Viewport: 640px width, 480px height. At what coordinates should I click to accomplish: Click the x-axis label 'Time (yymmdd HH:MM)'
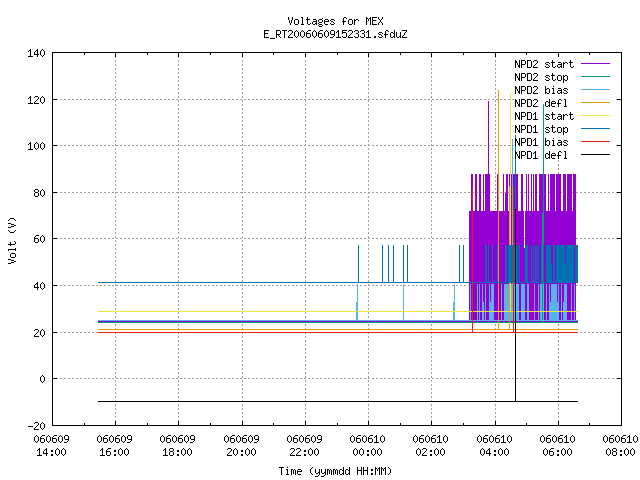pos(335,471)
